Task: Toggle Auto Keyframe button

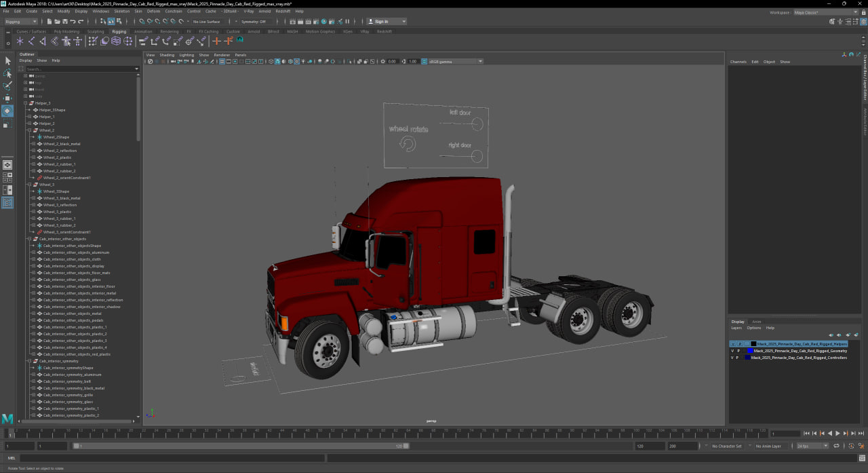Action: coord(850,446)
